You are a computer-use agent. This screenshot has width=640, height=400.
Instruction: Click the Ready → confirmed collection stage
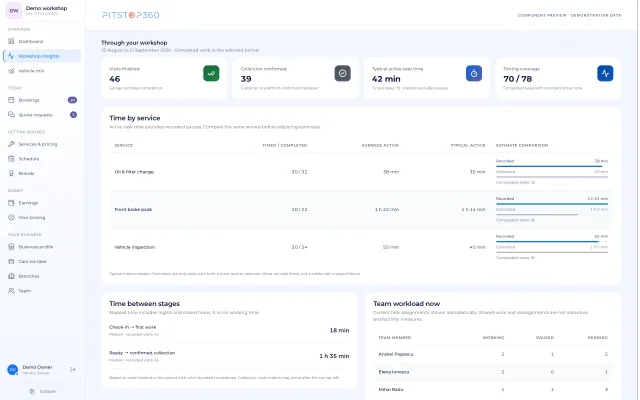coord(142,353)
